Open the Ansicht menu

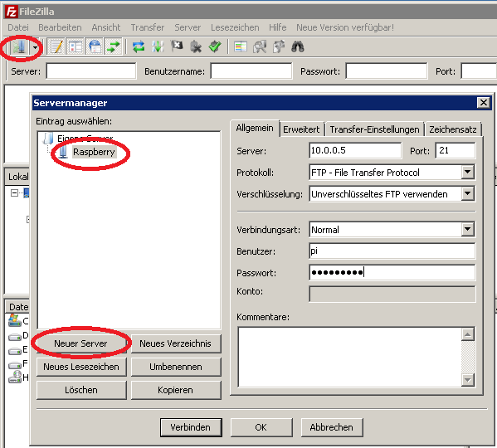(x=106, y=27)
